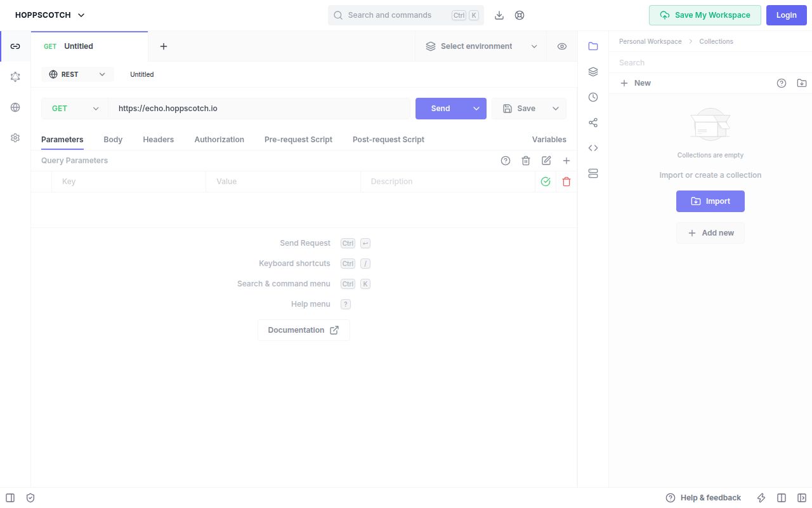Expand the Save options arrow
812x508 pixels.
click(x=556, y=109)
